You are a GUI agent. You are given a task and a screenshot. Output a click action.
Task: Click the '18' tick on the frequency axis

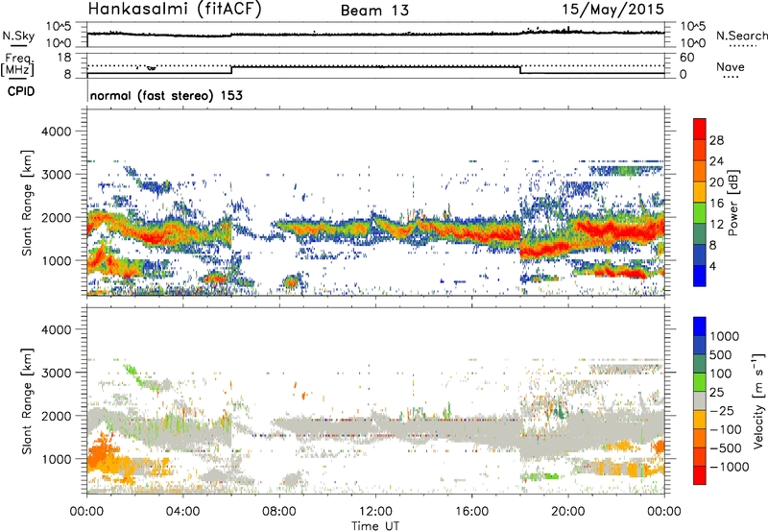tap(64, 58)
